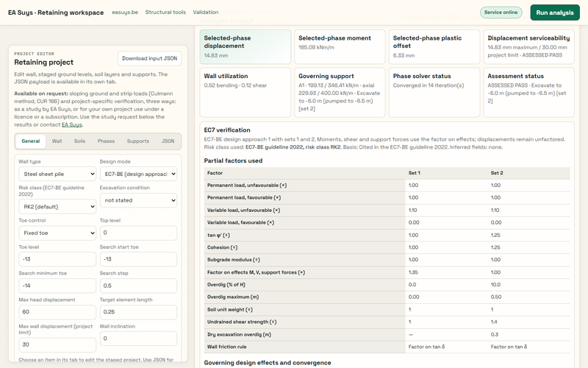Open the easuys.be link
588x368 pixels.
pos(125,12)
